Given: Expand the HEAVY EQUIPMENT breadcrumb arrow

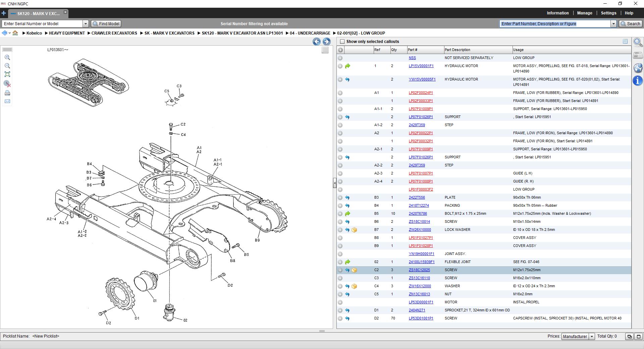Looking at the screenshot, I should click(x=46, y=33).
